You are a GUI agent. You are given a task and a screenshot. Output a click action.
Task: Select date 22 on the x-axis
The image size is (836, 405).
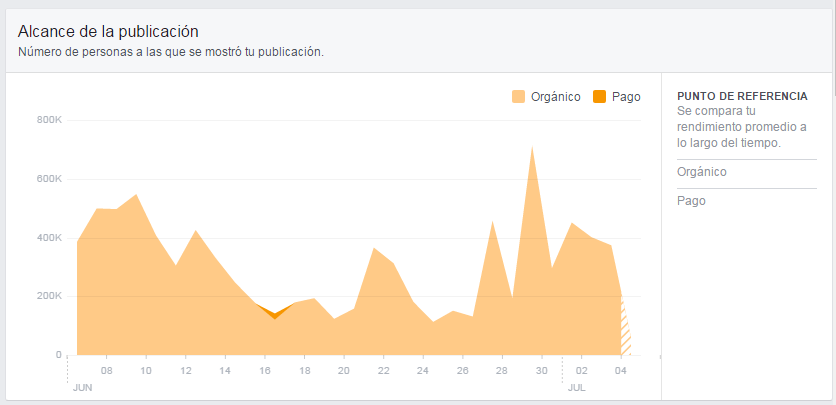pyautogui.click(x=384, y=371)
